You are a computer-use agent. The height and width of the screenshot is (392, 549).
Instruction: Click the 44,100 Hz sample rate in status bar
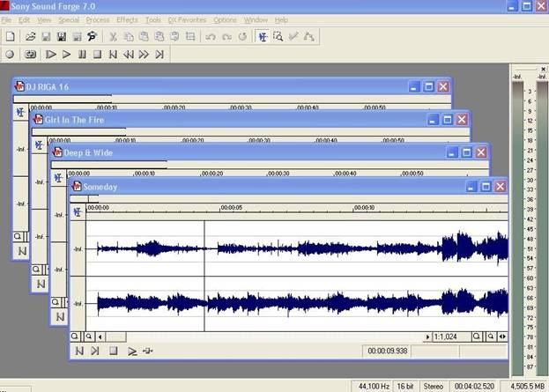pyautogui.click(x=374, y=387)
